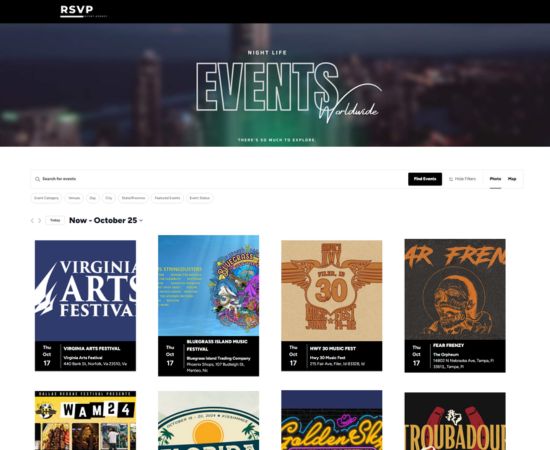
Task: Open Event Category filter dropdown
Action: tap(46, 198)
